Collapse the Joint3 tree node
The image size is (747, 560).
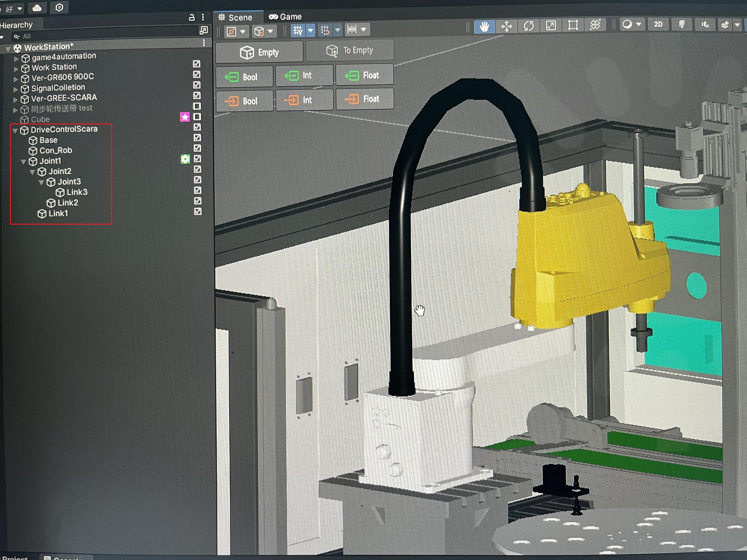pos(41,183)
